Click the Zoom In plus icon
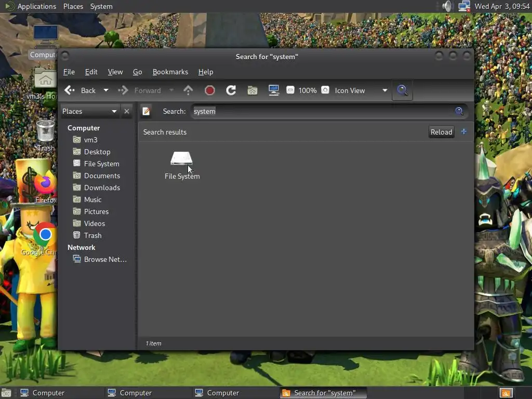532x399 pixels. click(x=325, y=90)
